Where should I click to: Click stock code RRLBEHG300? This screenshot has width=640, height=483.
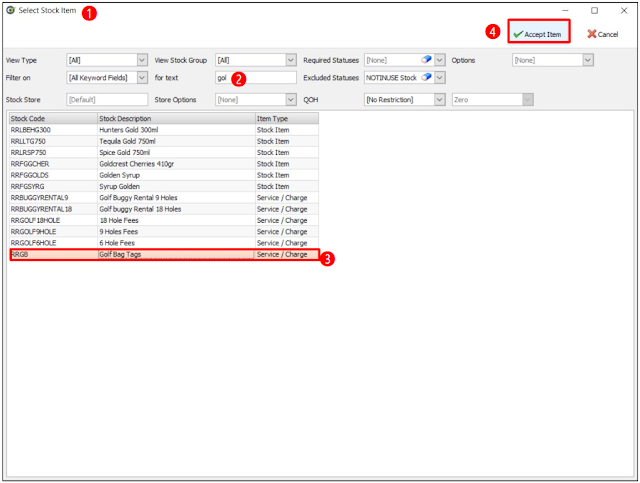coord(31,130)
